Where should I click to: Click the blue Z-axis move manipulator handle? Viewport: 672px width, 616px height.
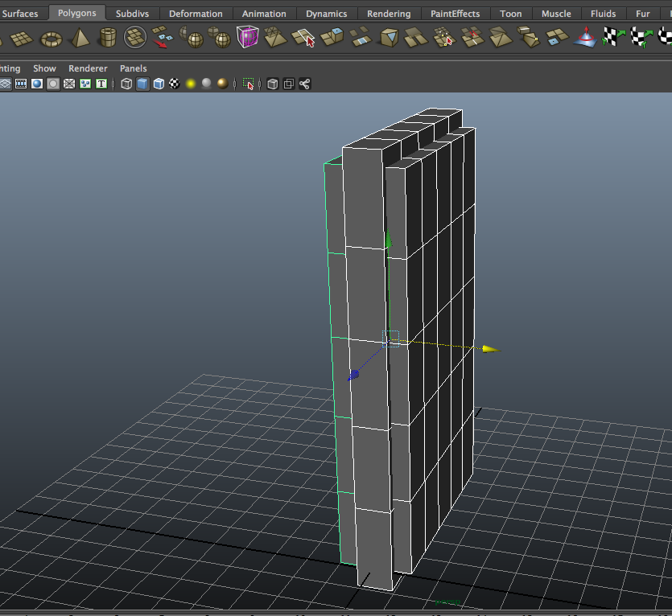point(353,376)
